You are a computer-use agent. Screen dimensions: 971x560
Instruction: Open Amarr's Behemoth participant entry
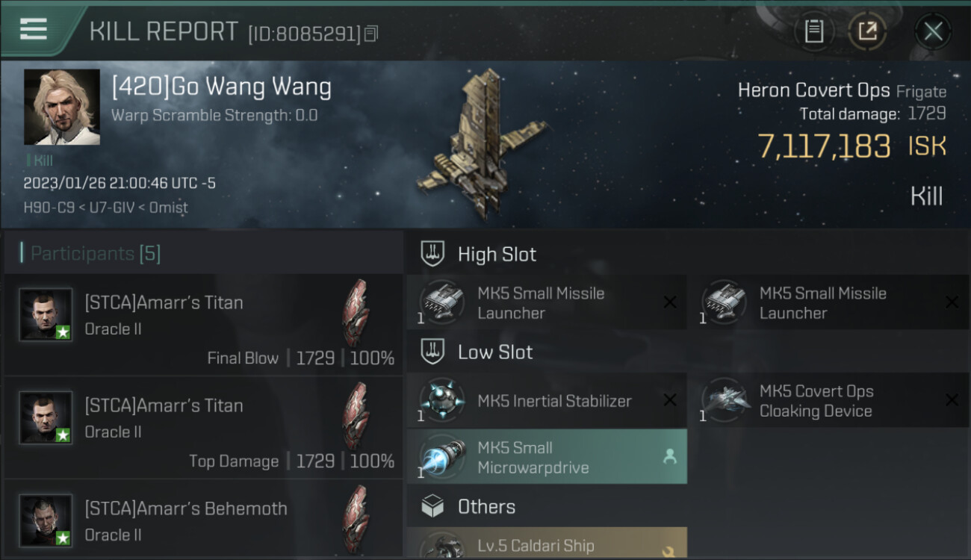click(x=204, y=520)
